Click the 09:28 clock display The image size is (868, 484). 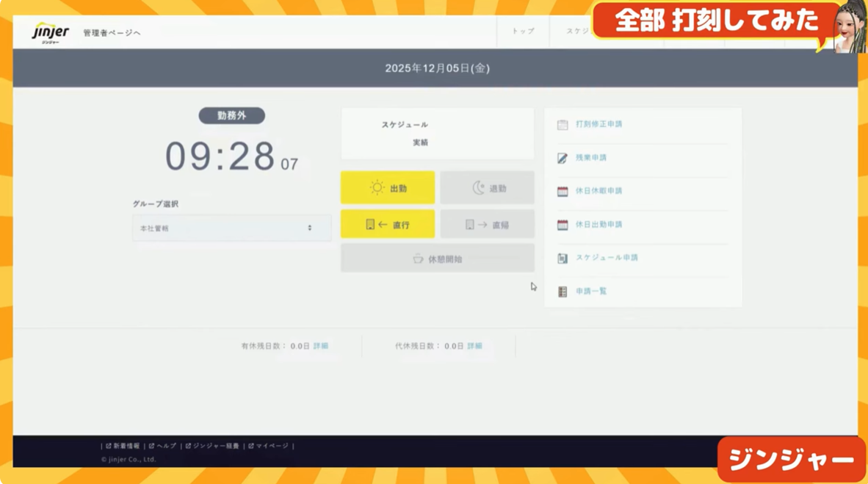pyautogui.click(x=231, y=156)
